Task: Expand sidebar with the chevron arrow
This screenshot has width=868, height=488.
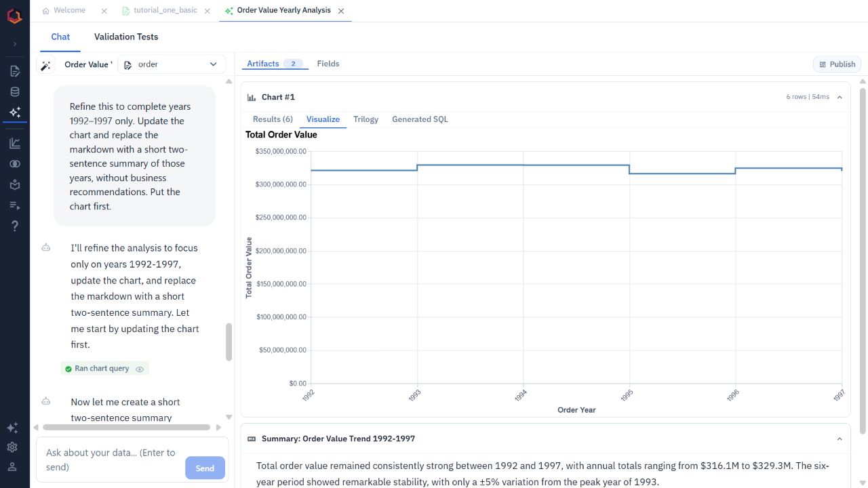Action: pos(15,44)
